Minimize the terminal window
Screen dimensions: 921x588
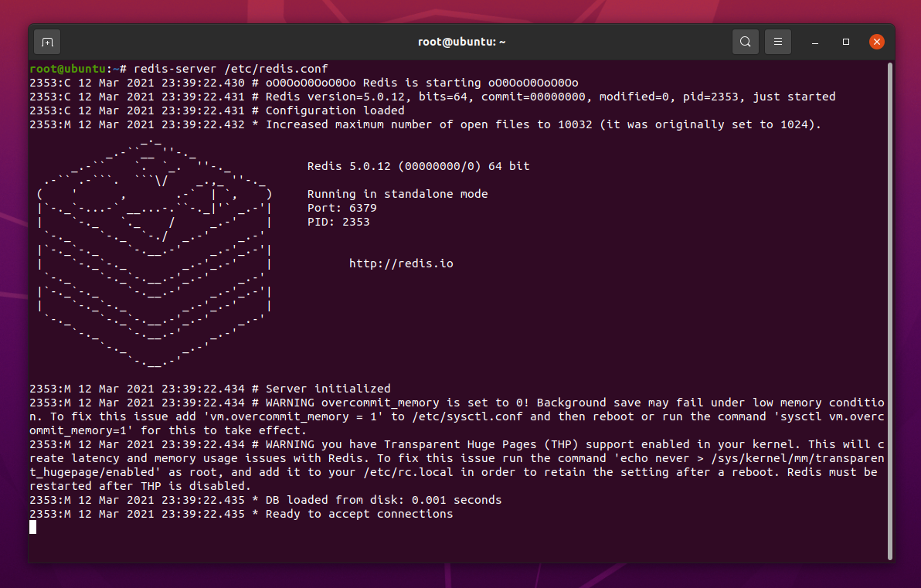pyautogui.click(x=814, y=42)
